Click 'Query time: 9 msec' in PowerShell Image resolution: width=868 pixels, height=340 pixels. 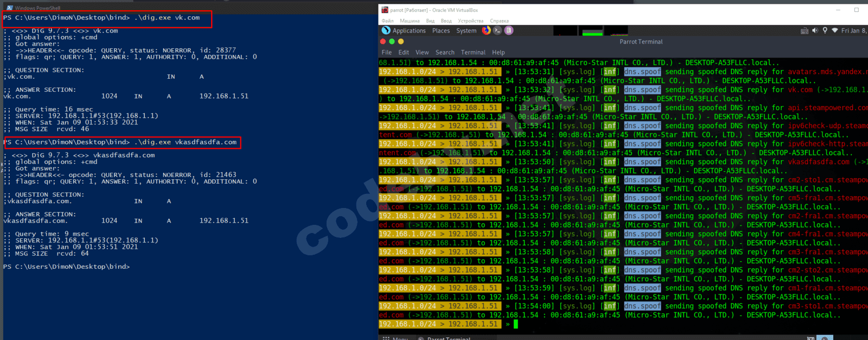52,234
